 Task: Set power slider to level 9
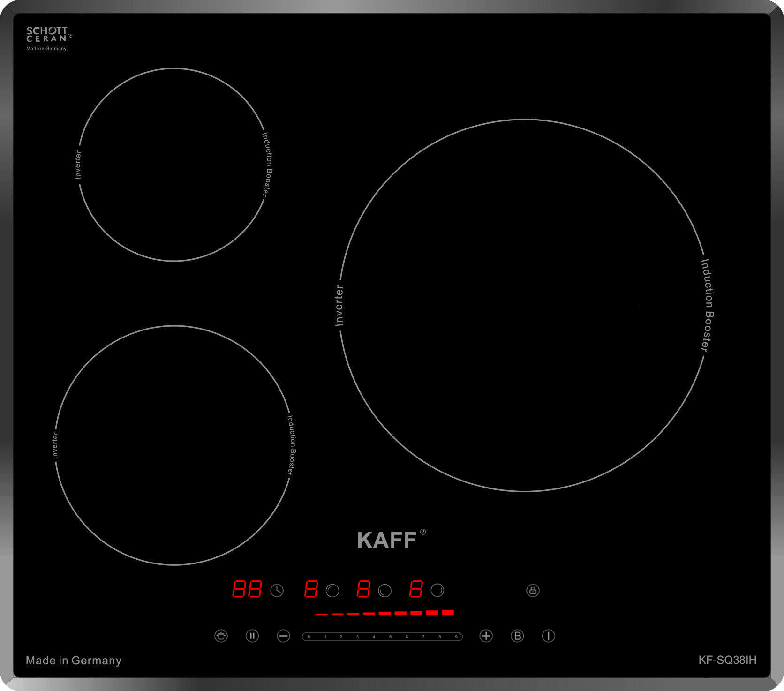pos(456,637)
